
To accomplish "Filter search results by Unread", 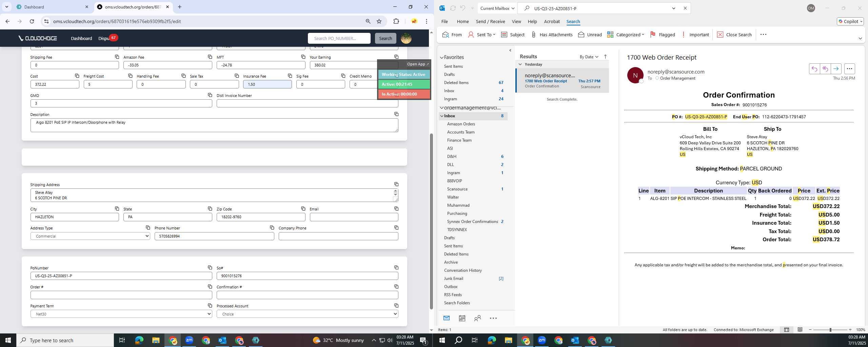I will point(590,35).
